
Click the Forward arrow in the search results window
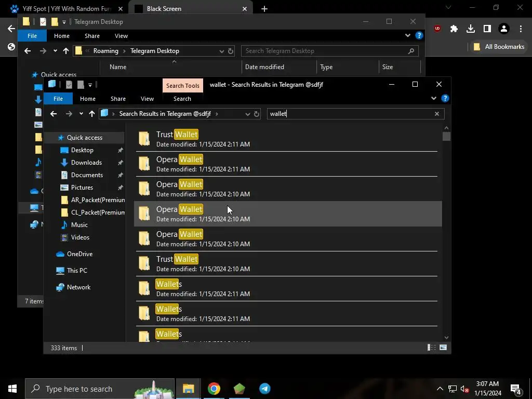(69, 114)
